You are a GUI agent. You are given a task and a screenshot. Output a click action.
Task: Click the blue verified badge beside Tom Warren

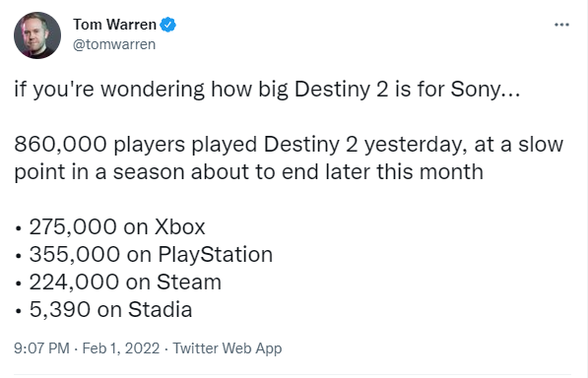(168, 25)
